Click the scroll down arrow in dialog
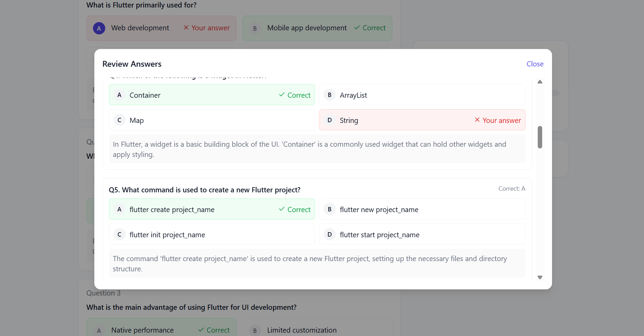 (x=540, y=277)
